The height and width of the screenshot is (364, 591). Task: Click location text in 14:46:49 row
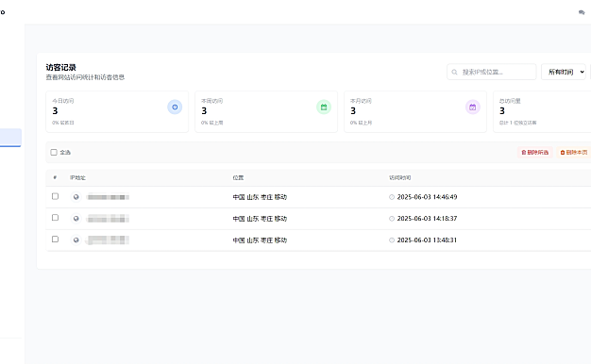point(260,197)
